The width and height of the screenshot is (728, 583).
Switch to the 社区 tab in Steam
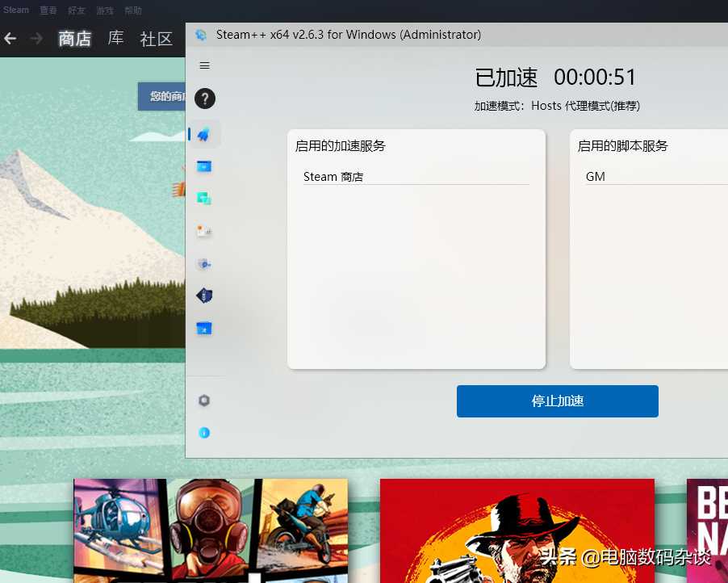point(156,39)
